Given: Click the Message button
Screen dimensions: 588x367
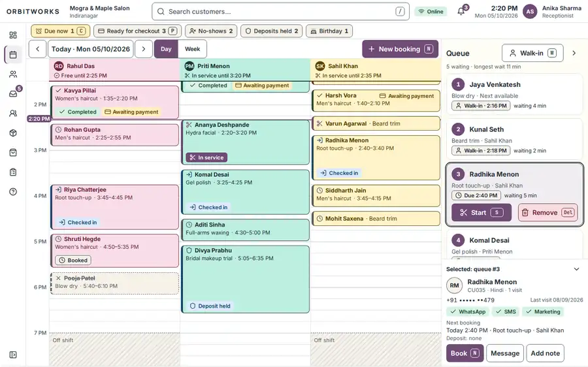Looking at the screenshot, I should (x=505, y=353).
